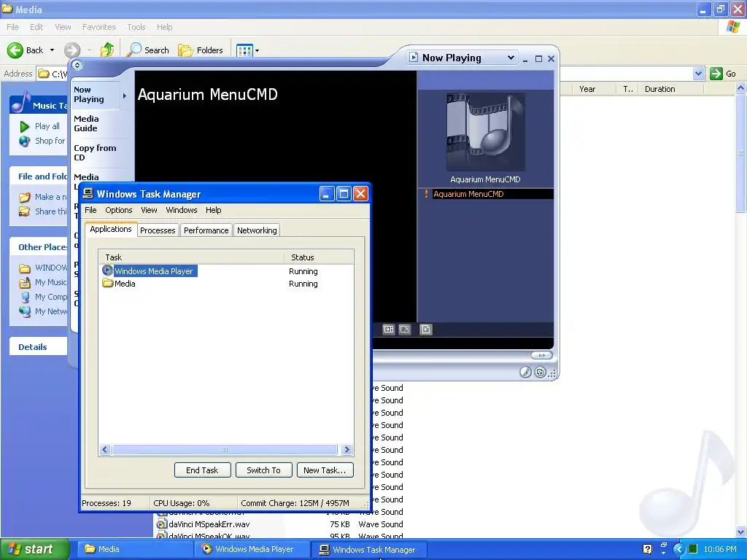Screen dimensions: 747x560
Task: Click the down arrow on the Media window scrollbar
Action: (741, 532)
